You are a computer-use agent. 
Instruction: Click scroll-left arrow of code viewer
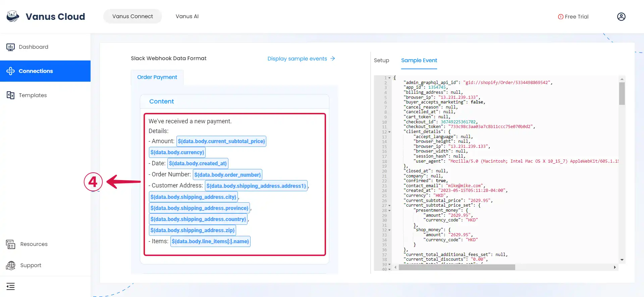(395, 267)
